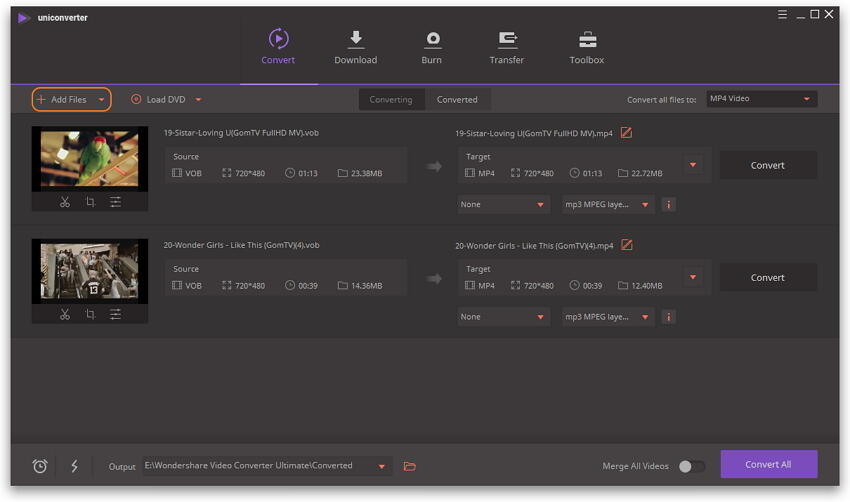
Task: Open mp3 MPEG audio dropdown for Wonder Girls
Action: (607, 317)
